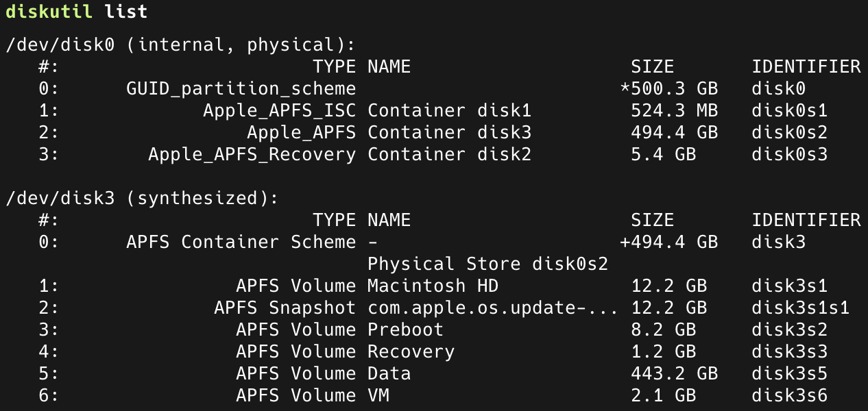Click the disk3s3 identifier
Image resolution: width=868 pixels, height=411 pixels.
[x=789, y=351]
